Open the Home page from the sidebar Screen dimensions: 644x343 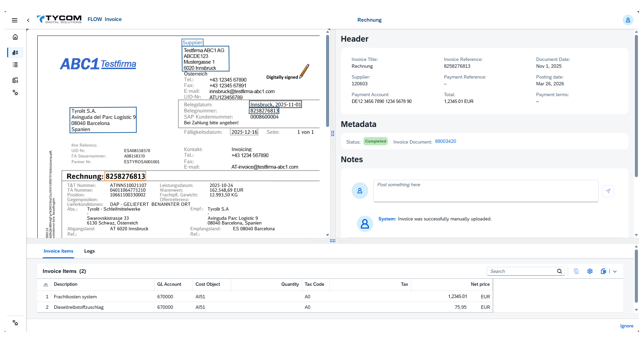tap(15, 37)
